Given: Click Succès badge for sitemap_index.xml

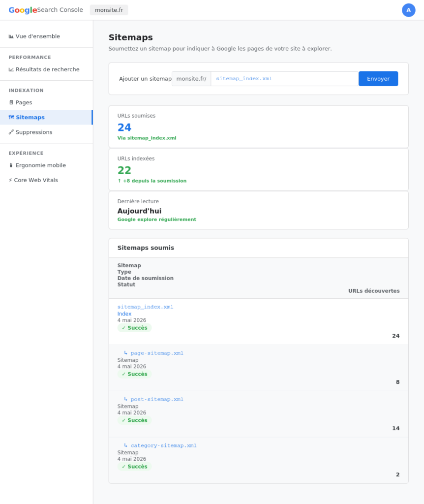Looking at the screenshot, I should (x=135, y=328).
